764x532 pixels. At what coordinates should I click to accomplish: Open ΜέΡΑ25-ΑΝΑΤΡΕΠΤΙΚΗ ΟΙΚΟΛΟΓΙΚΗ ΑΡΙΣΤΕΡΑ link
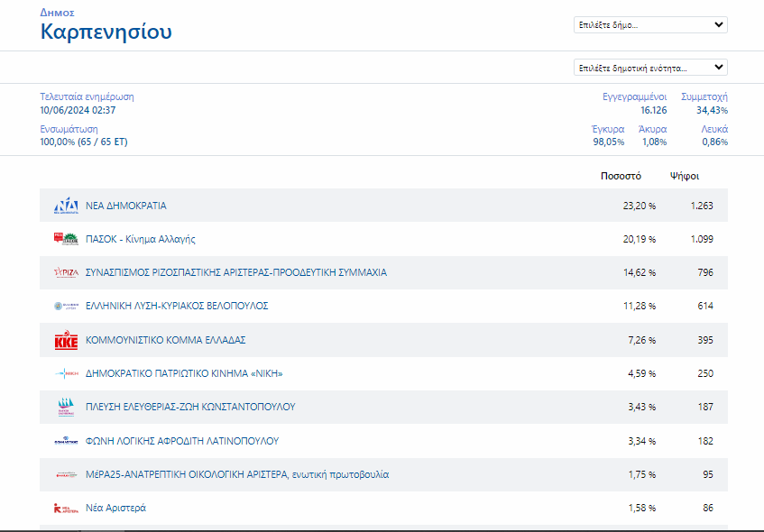coord(237,474)
